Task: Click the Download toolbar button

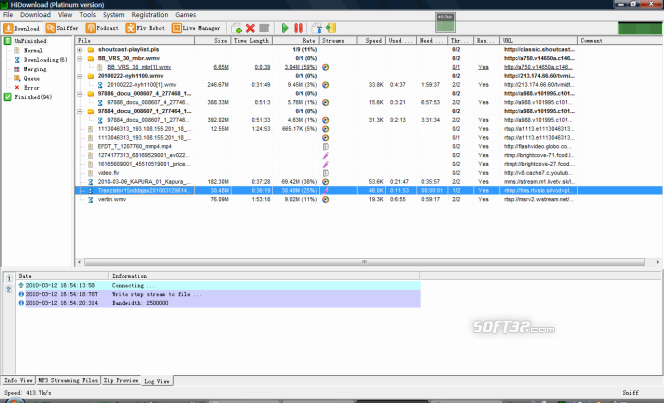Action: pyautogui.click(x=21, y=28)
